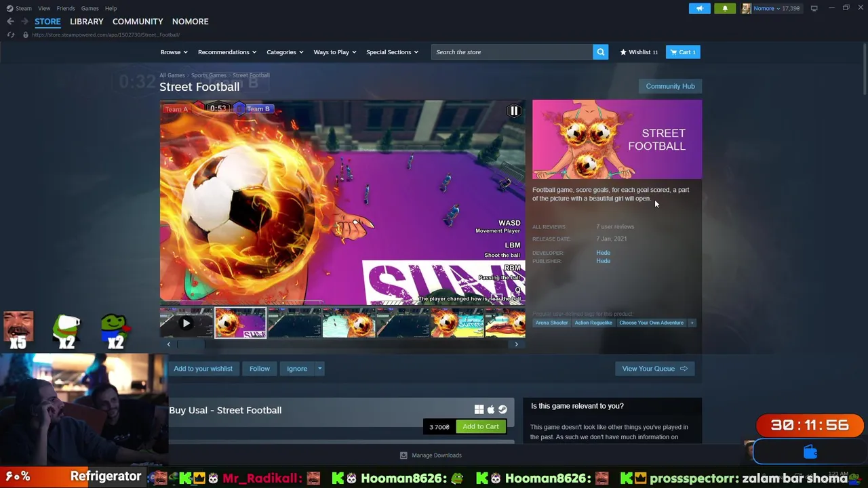Open the green notifications bell
The width and height of the screenshot is (868, 488).
724,8
